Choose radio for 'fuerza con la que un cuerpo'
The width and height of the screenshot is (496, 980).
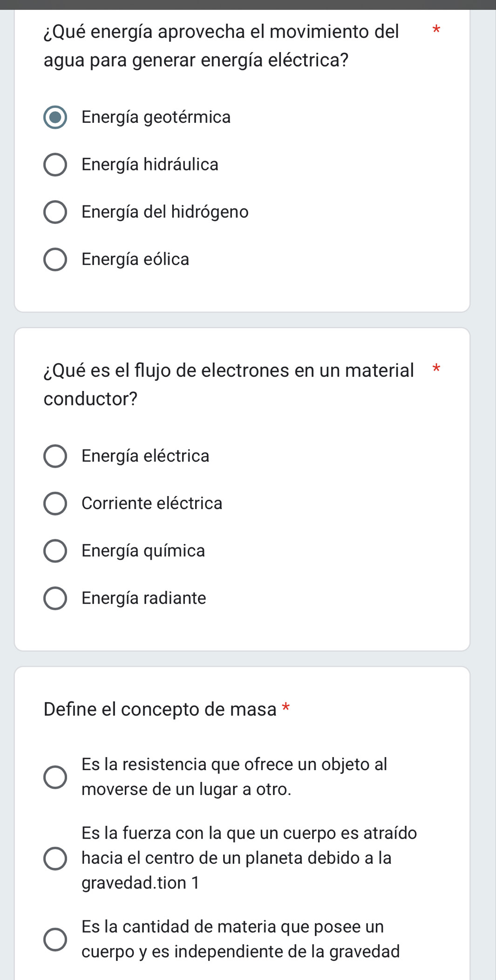point(55,858)
